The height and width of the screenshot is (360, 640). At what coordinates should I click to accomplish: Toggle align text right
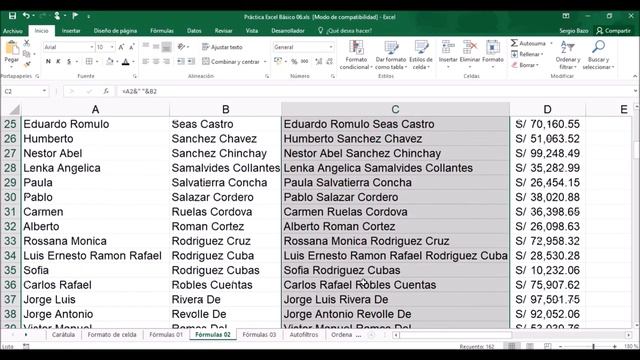pyautogui.click(x=166, y=62)
